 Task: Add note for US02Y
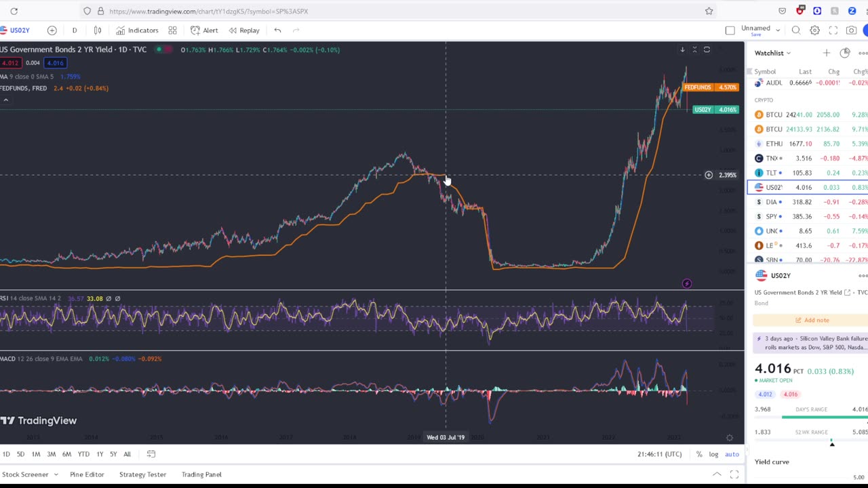point(811,320)
